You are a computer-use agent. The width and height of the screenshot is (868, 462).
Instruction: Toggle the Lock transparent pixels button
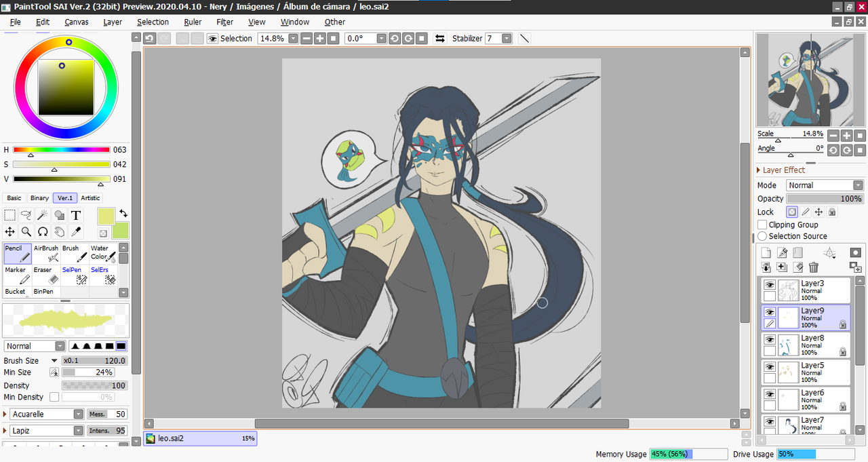(x=793, y=212)
